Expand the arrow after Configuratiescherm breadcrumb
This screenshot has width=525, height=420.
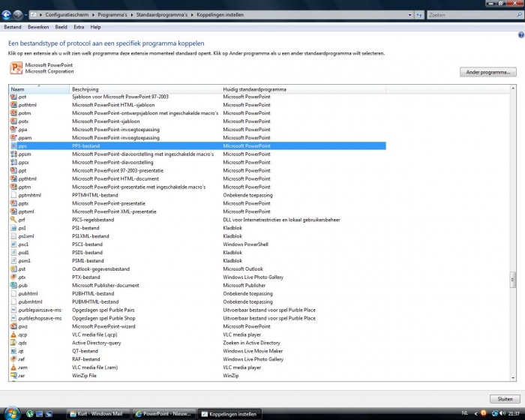(x=94, y=15)
